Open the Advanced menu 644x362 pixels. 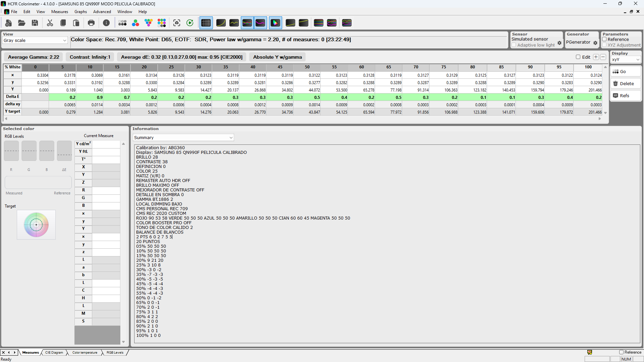point(102,12)
